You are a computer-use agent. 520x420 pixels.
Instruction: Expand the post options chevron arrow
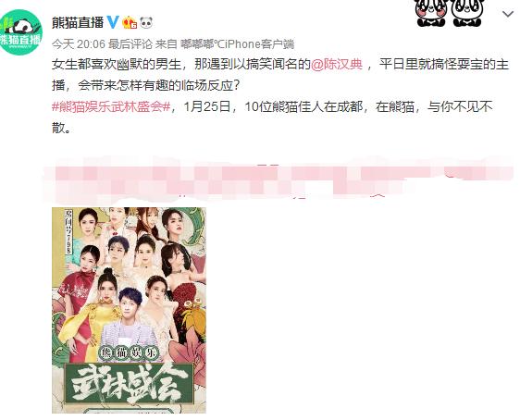(508, 14)
